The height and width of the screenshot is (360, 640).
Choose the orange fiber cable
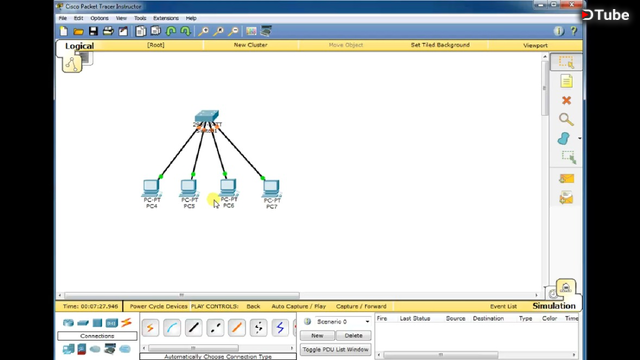pyautogui.click(x=237, y=328)
